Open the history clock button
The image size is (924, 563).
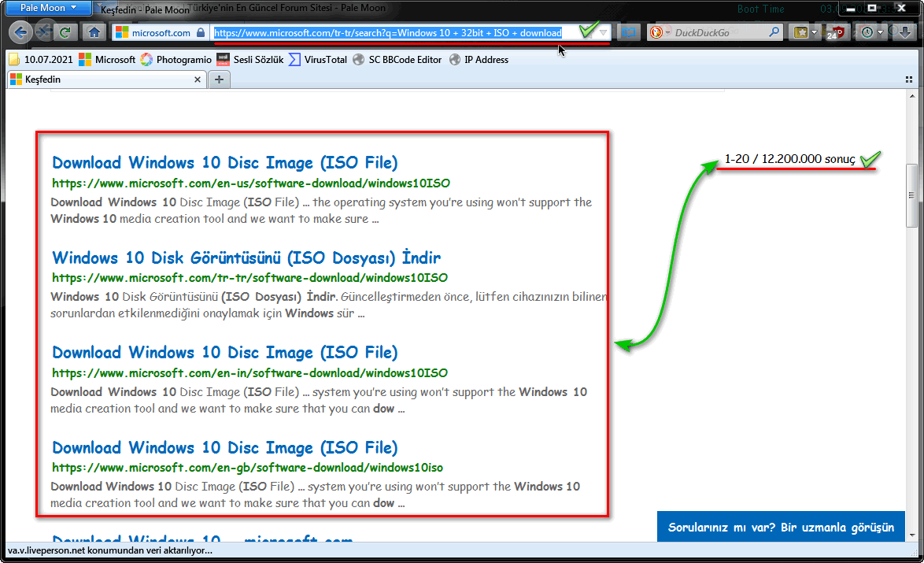point(867,32)
